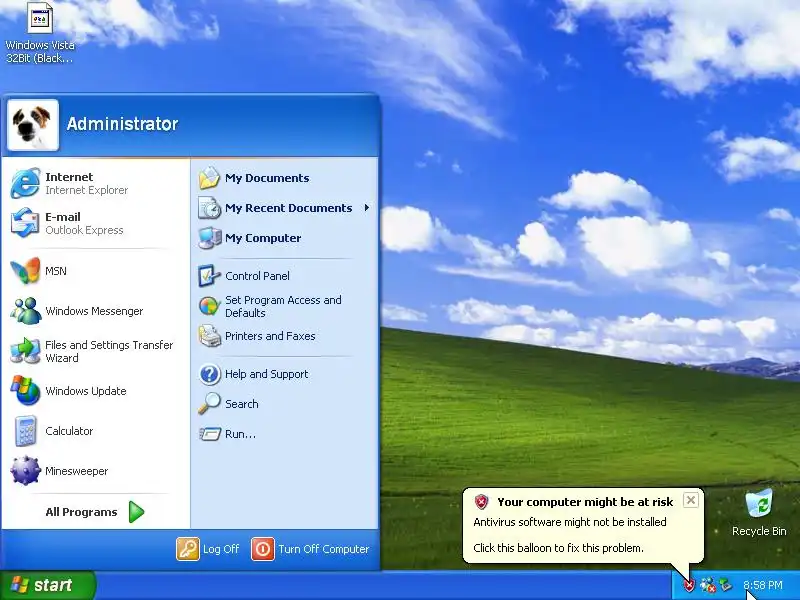Click the shield icon inside the warning balloon
Viewport: 800px width, 600px height.
(x=481, y=502)
